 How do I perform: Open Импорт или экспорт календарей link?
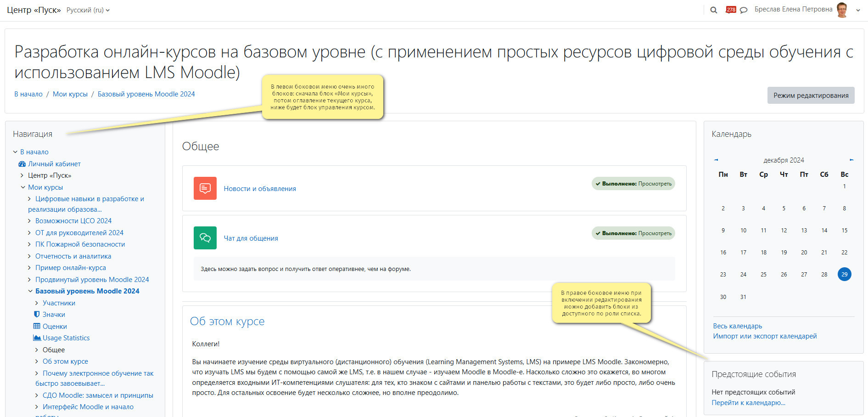pyautogui.click(x=765, y=336)
